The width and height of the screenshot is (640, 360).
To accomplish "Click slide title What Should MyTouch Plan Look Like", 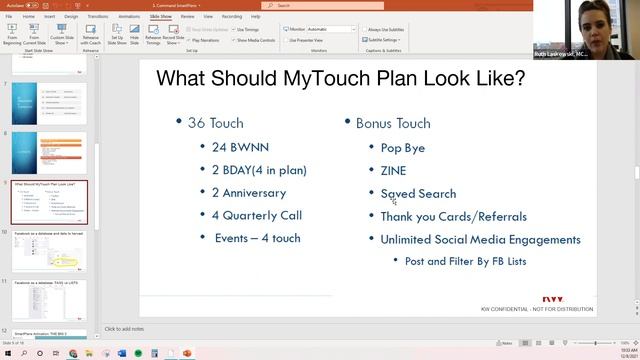I will (x=341, y=78).
